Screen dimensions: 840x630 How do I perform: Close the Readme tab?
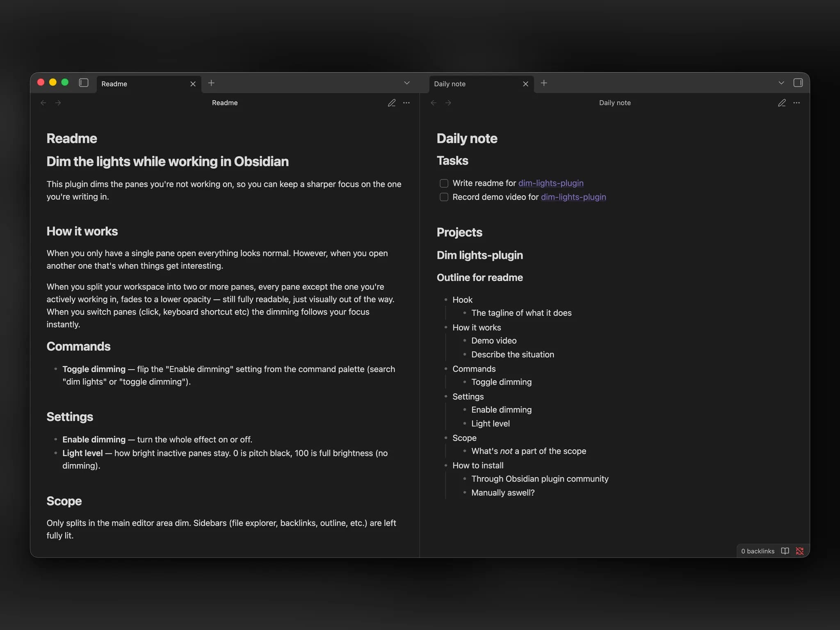pos(193,84)
